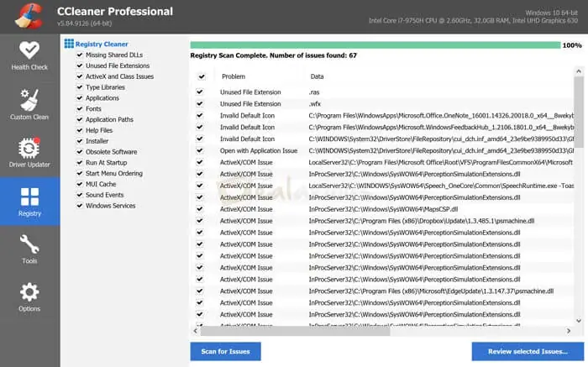This screenshot has width=588, height=367.
Task: Click the Open with Application Issue label
Action: pos(259,150)
